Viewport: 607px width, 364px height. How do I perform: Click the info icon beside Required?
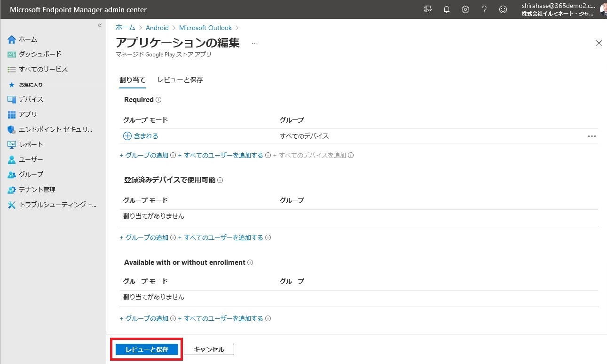[158, 100]
